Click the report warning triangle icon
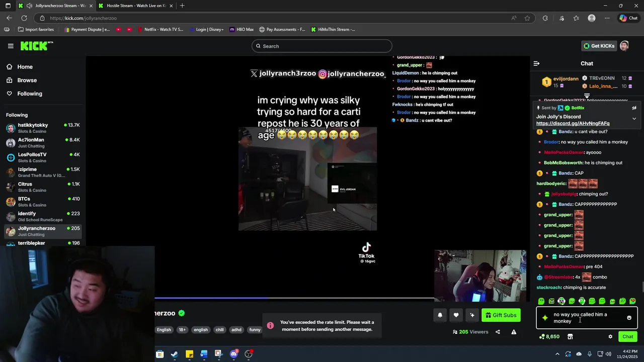Image resolution: width=644 pixels, height=362 pixels. (x=514, y=332)
